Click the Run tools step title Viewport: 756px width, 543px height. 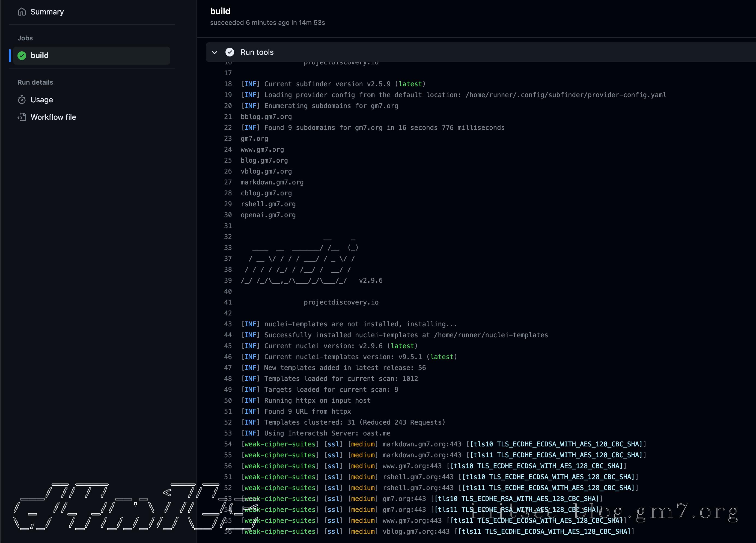tap(257, 52)
